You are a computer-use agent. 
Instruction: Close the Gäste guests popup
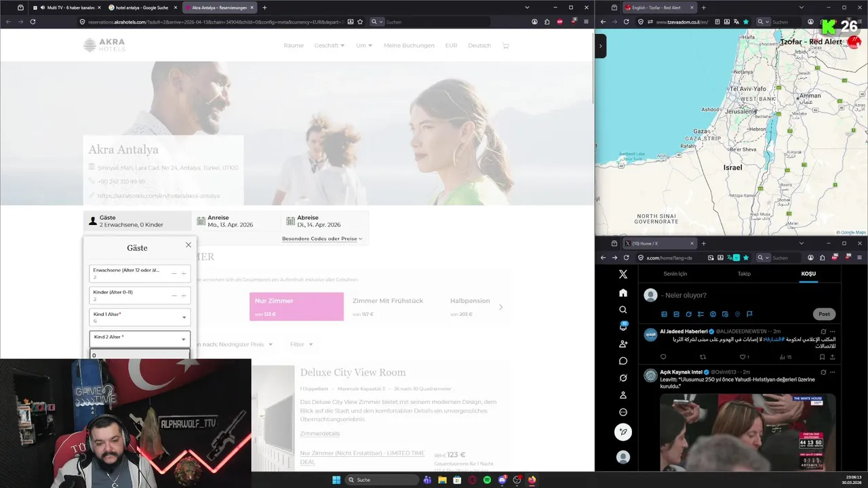pos(189,245)
